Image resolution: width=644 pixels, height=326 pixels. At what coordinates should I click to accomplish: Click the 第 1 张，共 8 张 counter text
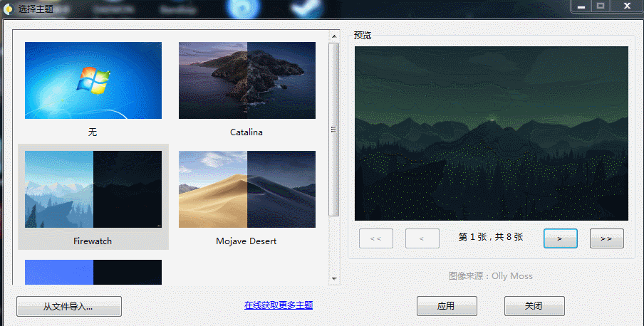pyautogui.click(x=491, y=237)
